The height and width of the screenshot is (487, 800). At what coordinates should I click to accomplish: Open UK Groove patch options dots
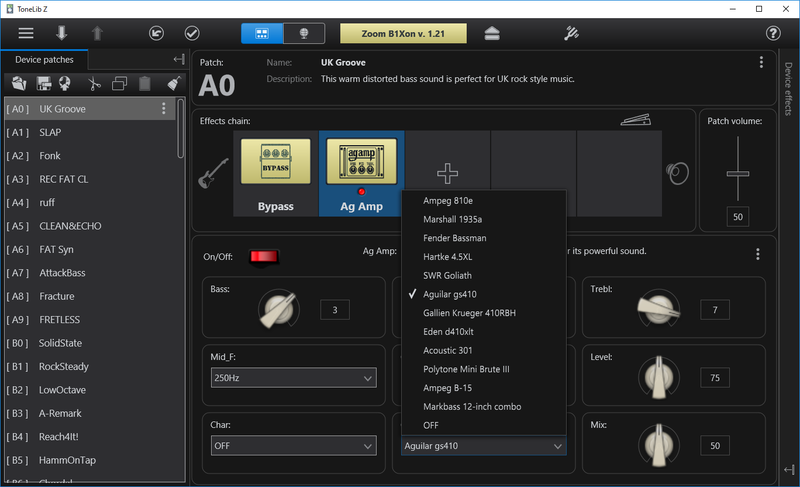point(163,109)
